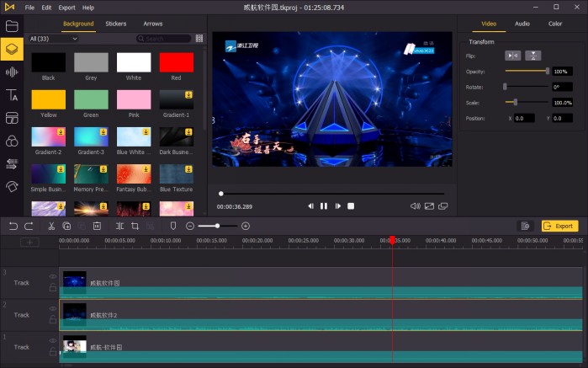588x368 pixels.
Task: Click the Undo arrow in timeline toolbar
Action: (13, 226)
